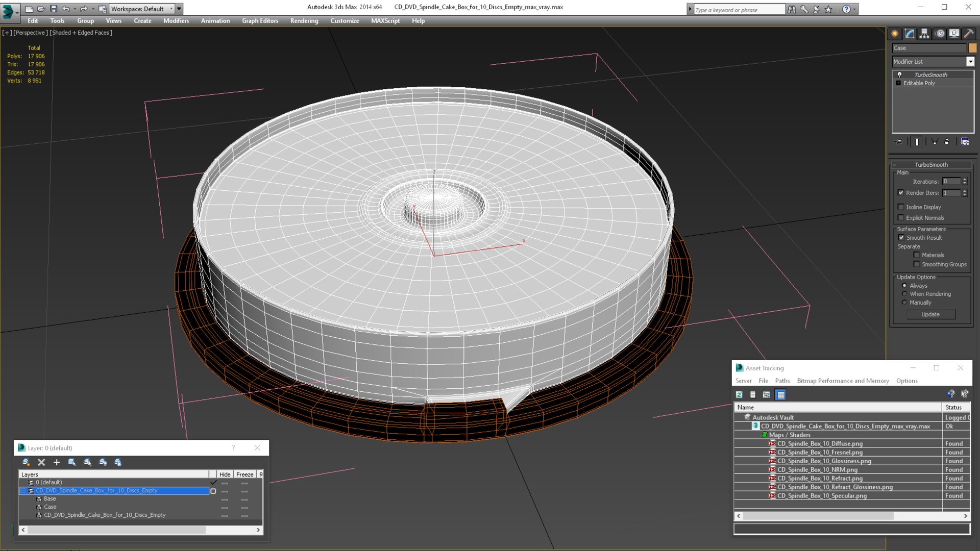Expand the Editable Poly stack entry
This screenshot has width=980, height=551.
(898, 83)
